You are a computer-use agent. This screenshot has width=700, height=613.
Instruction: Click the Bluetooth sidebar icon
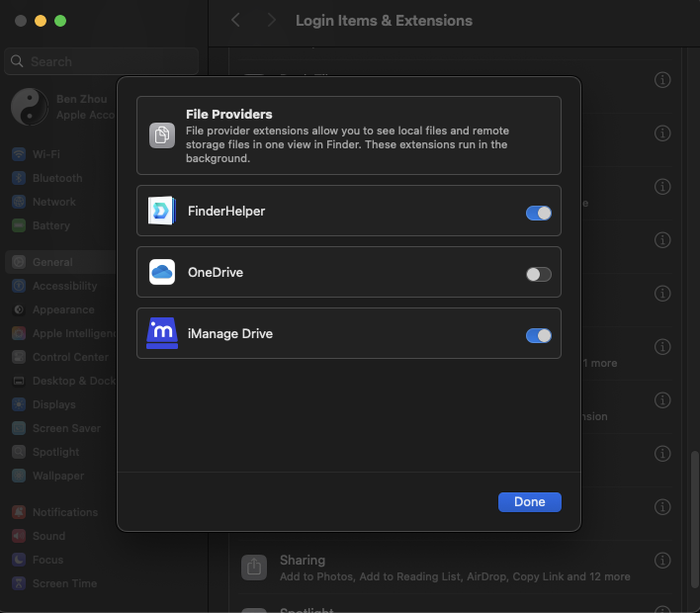[19, 178]
